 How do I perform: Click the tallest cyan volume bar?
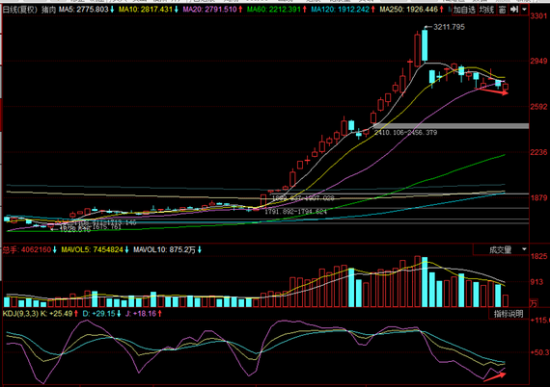coord(424,282)
